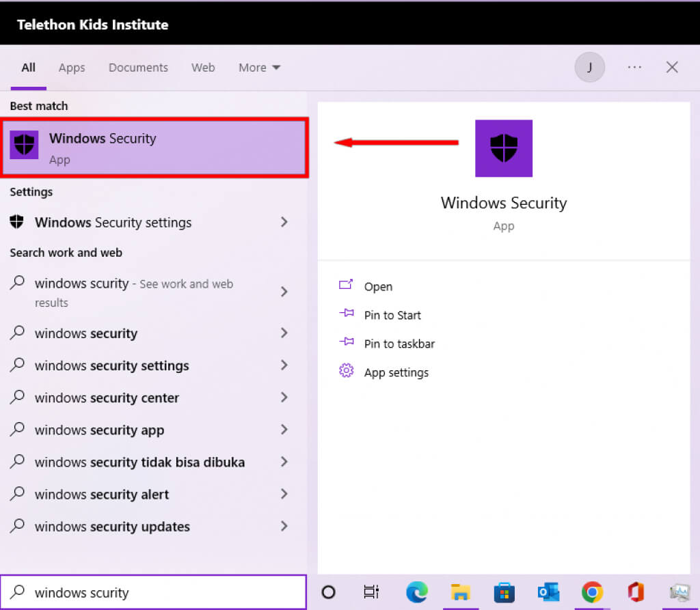The width and height of the screenshot is (700, 610).
Task: Launch File Explorer from the taskbar
Action: click(461, 592)
